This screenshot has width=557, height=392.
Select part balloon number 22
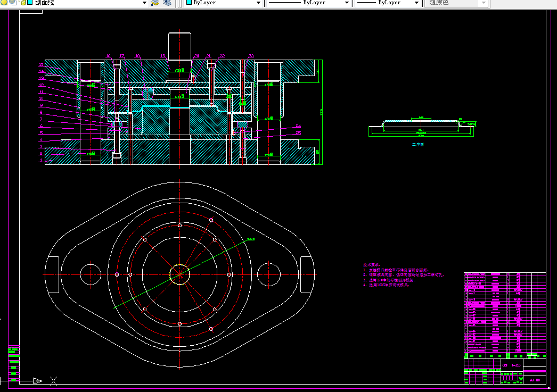222,56
